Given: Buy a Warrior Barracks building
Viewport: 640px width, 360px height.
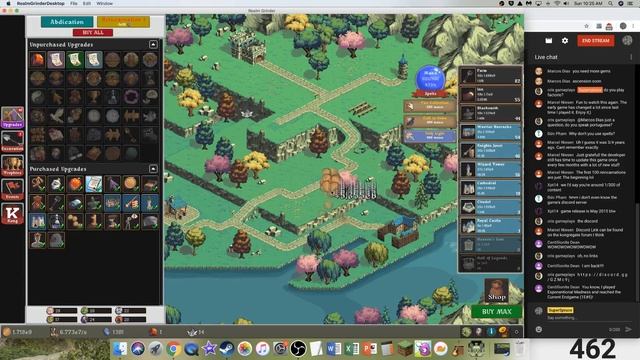Looking at the screenshot, I should click(491, 132).
